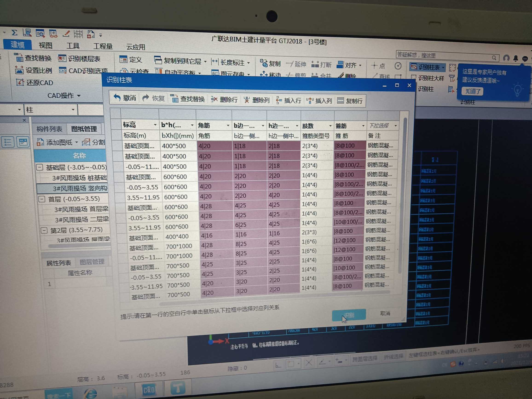Image resolution: width=532 pixels, height=399 pixels.
Task: Collapse the 首层 (-0.05~3.55) tree node
Action: tap(42, 199)
